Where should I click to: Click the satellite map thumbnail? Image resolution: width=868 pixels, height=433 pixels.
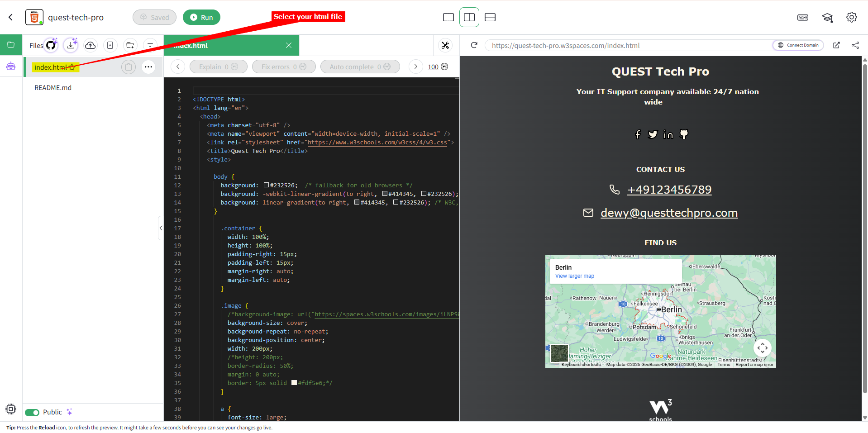coord(559,353)
